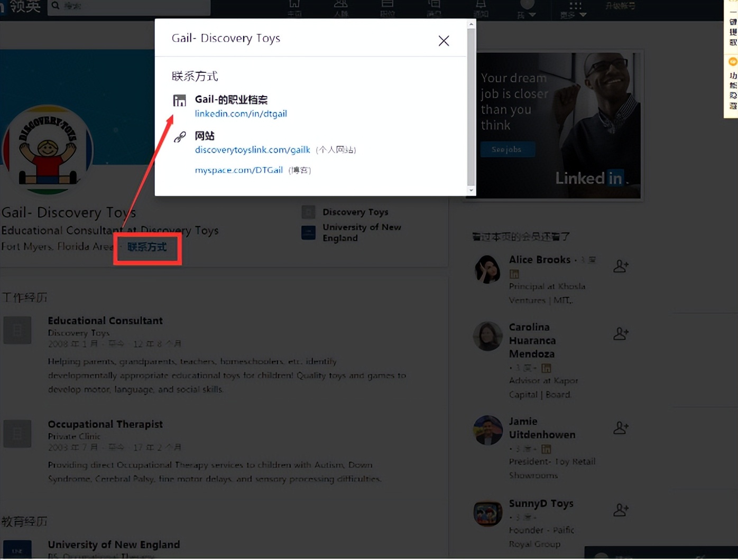Click Carolina Huaranca Mendoza avatar photo
738x560 pixels.
[x=487, y=337]
